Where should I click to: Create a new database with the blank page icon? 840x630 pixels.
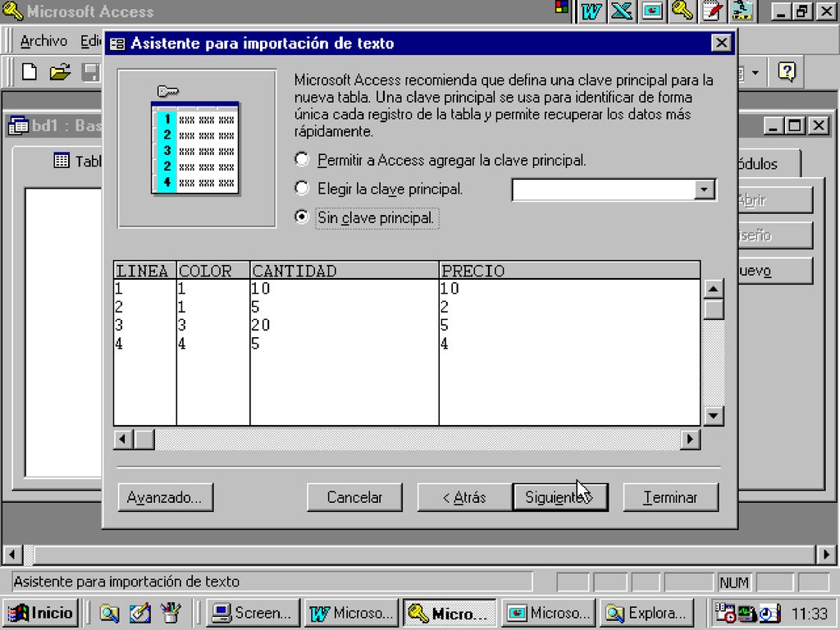click(30, 71)
